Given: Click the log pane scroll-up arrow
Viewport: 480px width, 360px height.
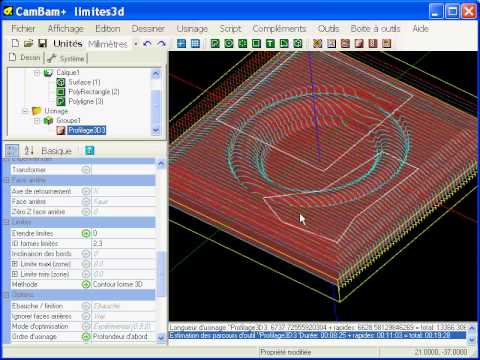Looking at the screenshot, I should pos(472,328).
